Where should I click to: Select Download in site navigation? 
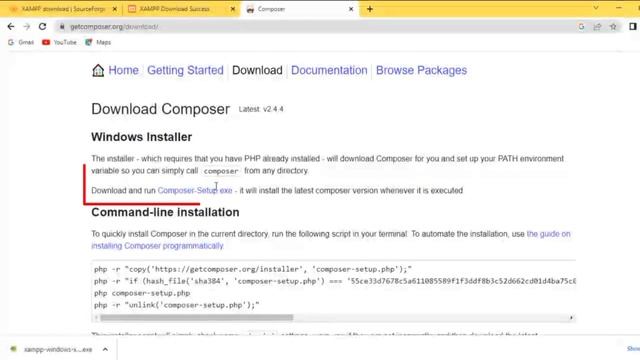click(257, 70)
